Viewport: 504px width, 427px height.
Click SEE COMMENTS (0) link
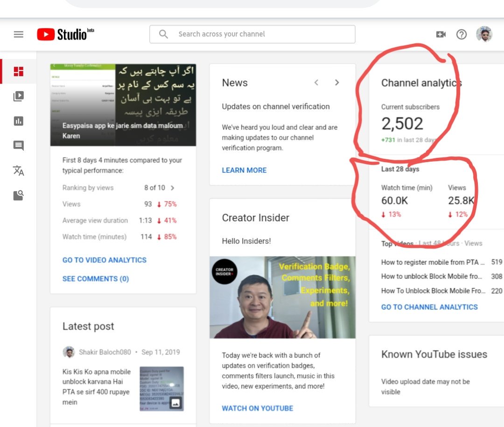(96, 278)
